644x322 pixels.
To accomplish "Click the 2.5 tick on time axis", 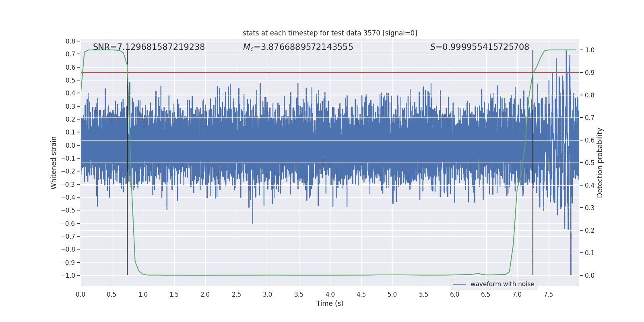I will pos(236,294).
